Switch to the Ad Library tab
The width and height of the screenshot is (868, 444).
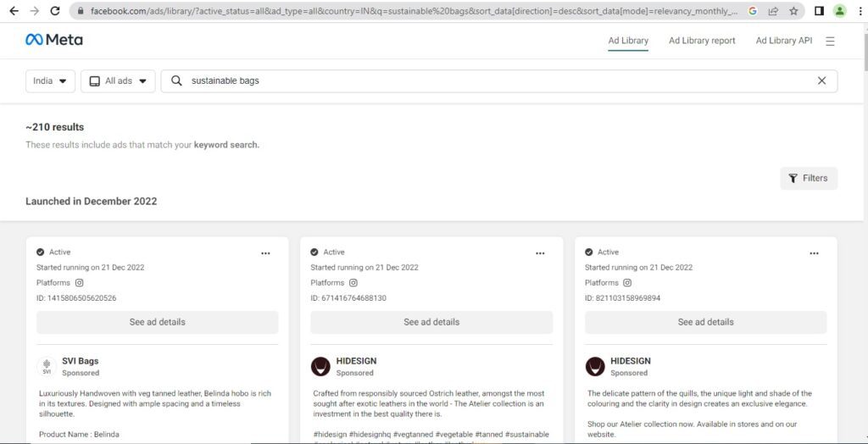pyautogui.click(x=628, y=41)
